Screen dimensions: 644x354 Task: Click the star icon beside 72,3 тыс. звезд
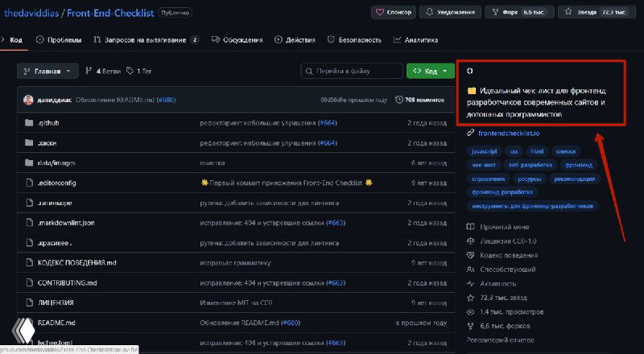[x=471, y=298]
